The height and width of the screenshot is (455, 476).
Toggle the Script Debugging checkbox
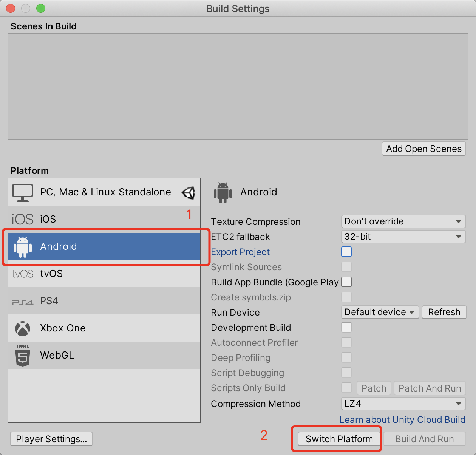(x=346, y=373)
